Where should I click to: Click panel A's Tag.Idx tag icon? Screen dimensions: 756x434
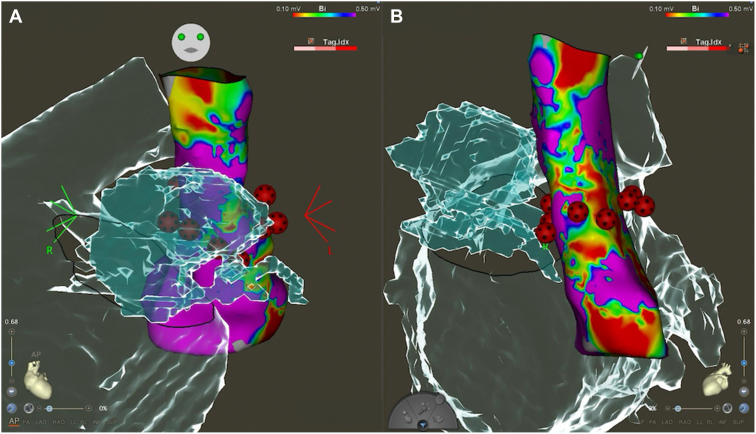point(311,41)
